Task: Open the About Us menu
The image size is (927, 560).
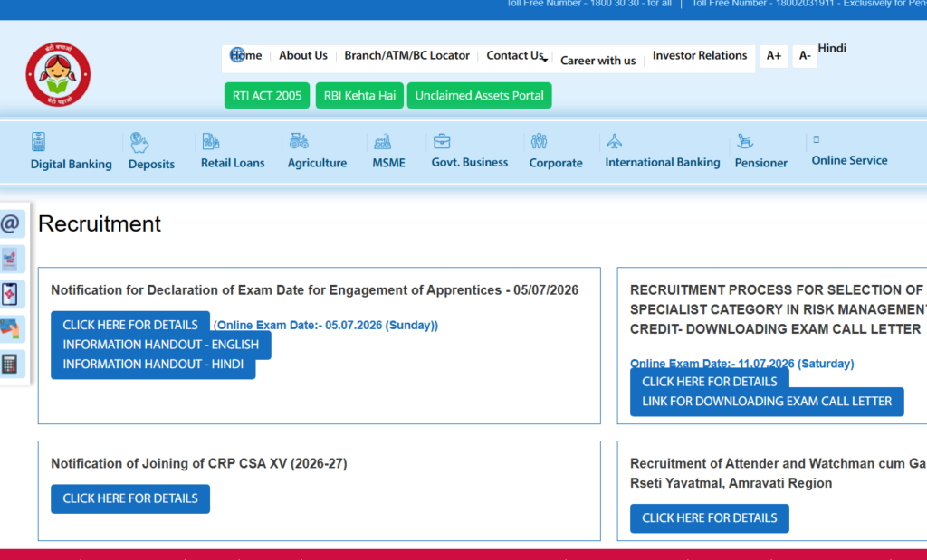Action: 302,55
